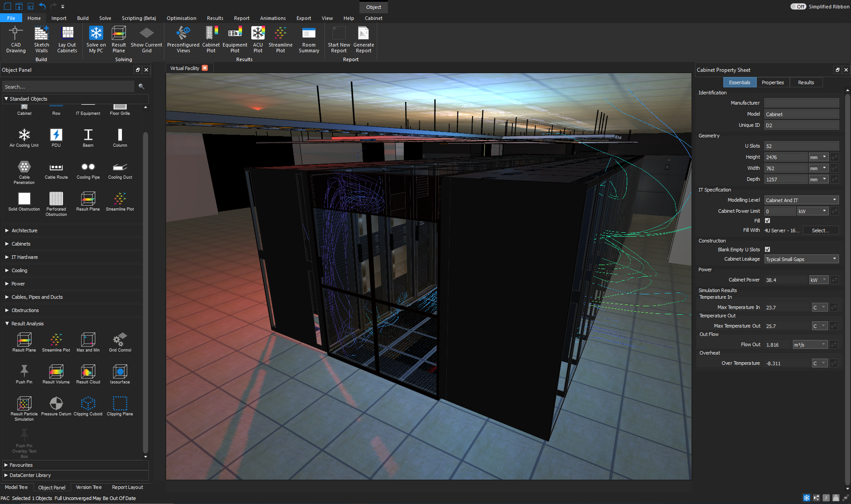This screenshot has width=851, height=504.
Task: Switch to the Results property tab
Action: pyautogui.click(x=806, y=82)
